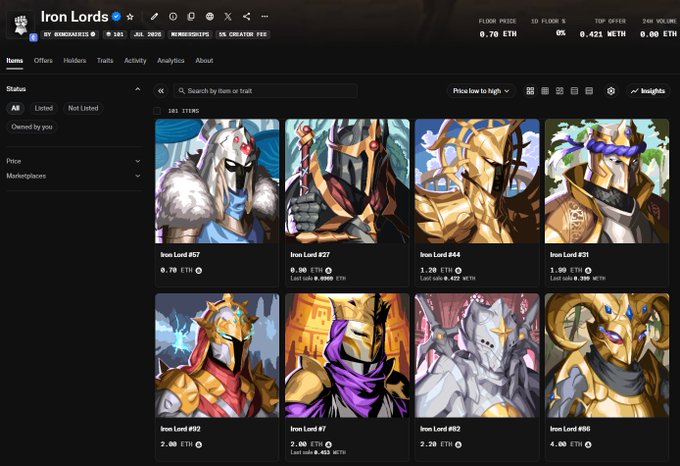Click ETH icon beside Iron Lord #31 price
This screenshot has height=466, width=680.
(588, 270)
